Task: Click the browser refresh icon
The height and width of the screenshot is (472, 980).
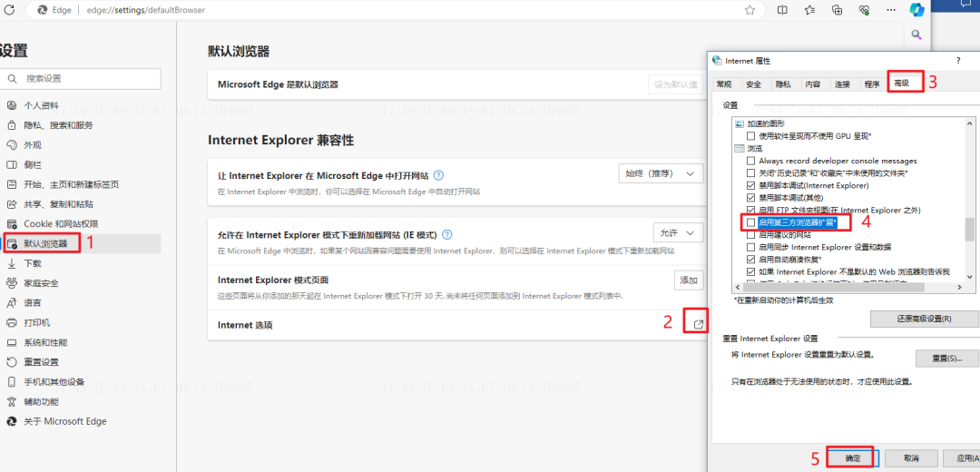Action: point(9,10)
